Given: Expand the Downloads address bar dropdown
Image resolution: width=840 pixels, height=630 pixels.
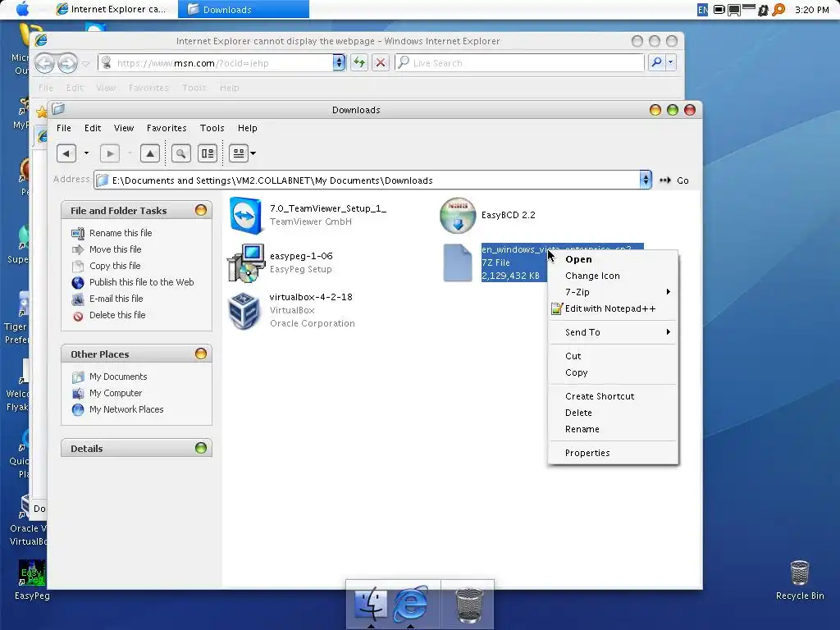Looking at the screenshot, I should pos(646,180).
